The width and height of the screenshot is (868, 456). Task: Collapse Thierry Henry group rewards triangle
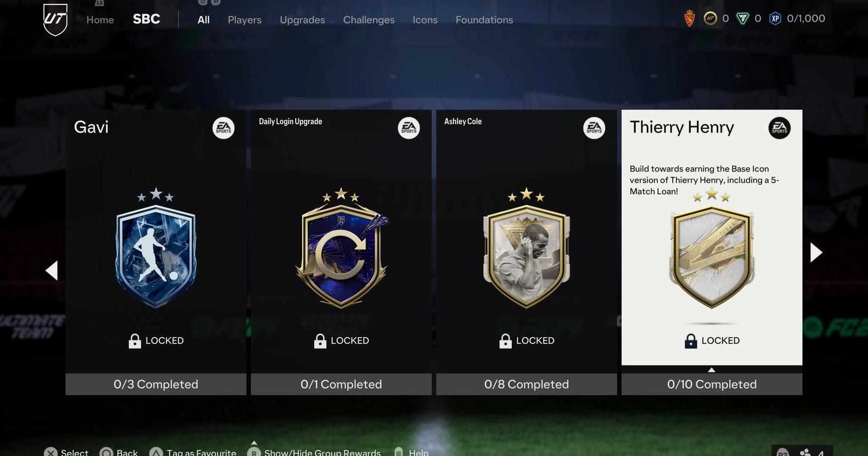pos(712,370)
